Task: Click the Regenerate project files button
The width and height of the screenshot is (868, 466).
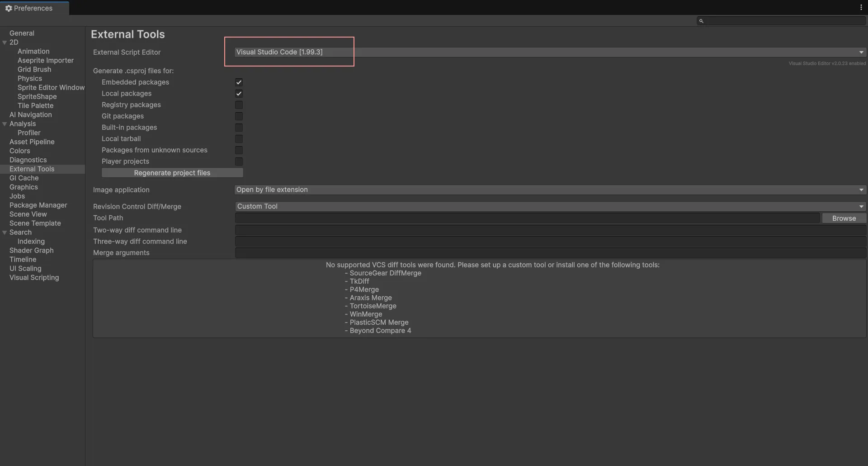Action: pyautogui.click(x=172, y=173)
